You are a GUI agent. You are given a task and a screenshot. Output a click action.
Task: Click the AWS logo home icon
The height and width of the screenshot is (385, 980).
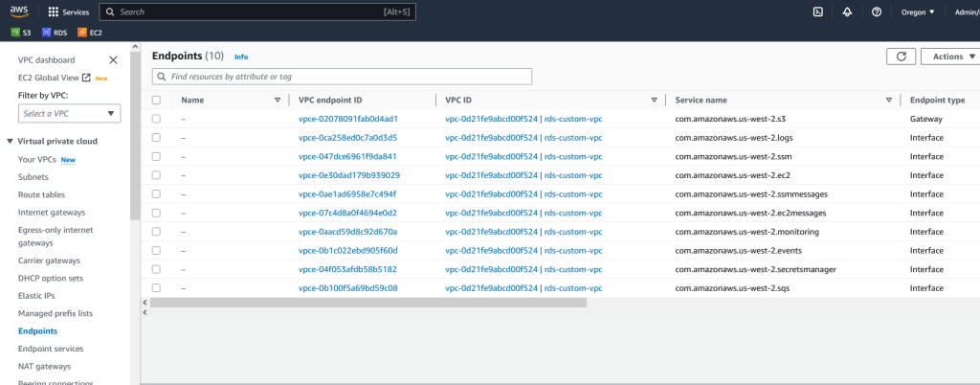(19, 11)
